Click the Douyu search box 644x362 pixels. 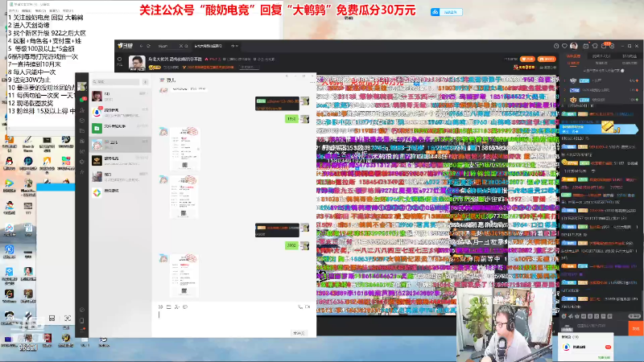point(167,46)
